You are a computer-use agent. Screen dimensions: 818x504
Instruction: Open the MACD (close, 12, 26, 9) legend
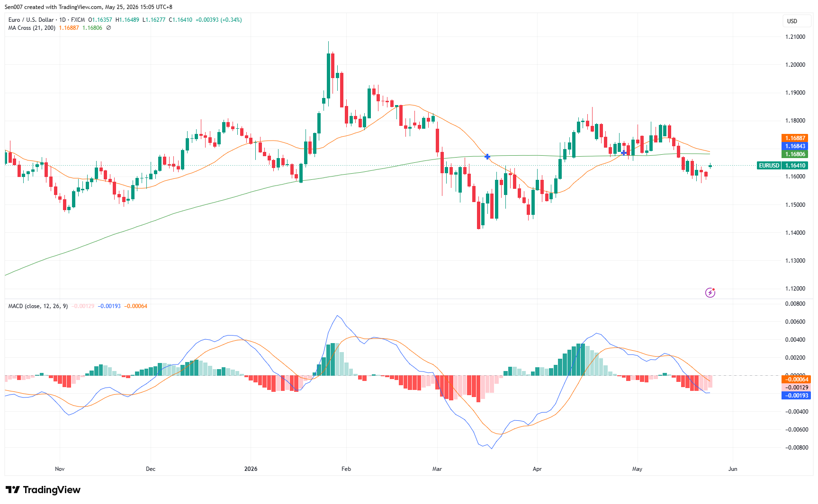pyautogui.click(x=38, y=306)
